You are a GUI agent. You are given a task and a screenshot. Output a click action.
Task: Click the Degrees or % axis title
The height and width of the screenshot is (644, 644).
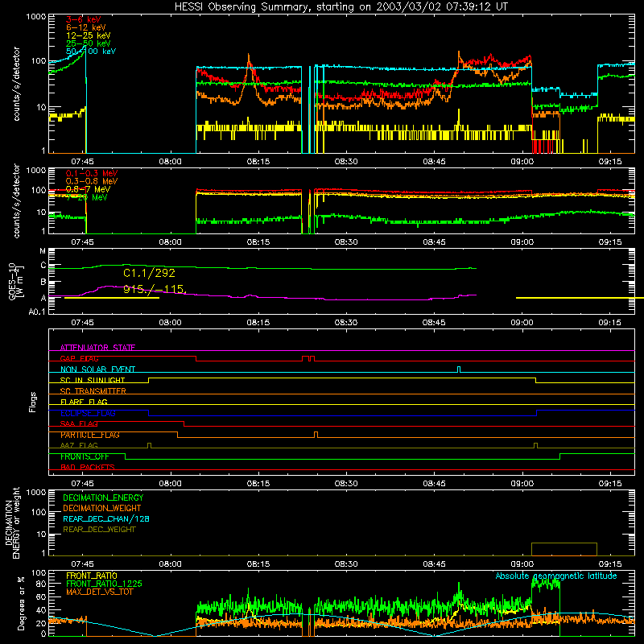[21, 603]
